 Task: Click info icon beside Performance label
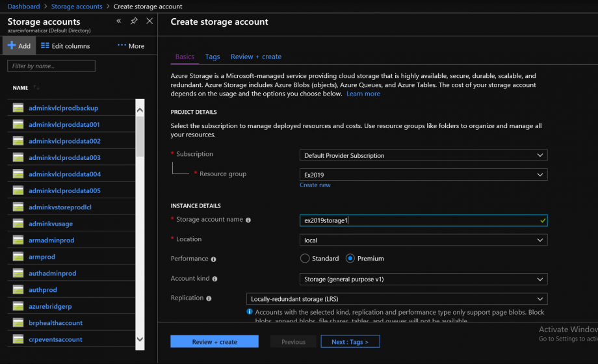214,259
